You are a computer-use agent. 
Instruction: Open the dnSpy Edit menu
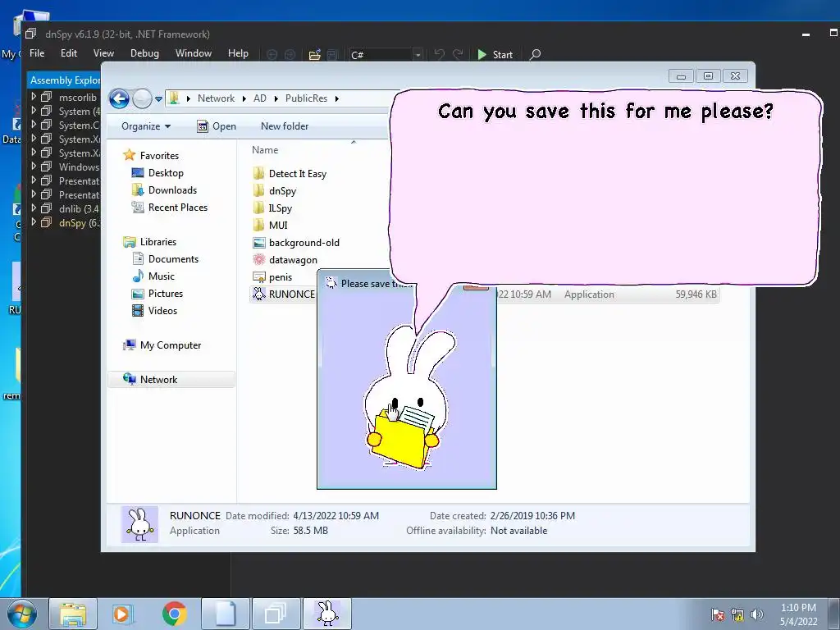tap(69, 53)
